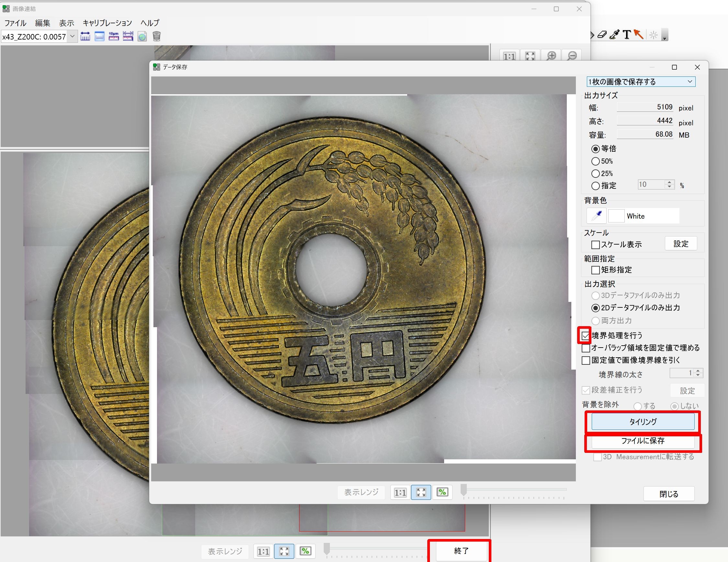
Task: Click the coin preview image in dialog
Action: [363, 279]
